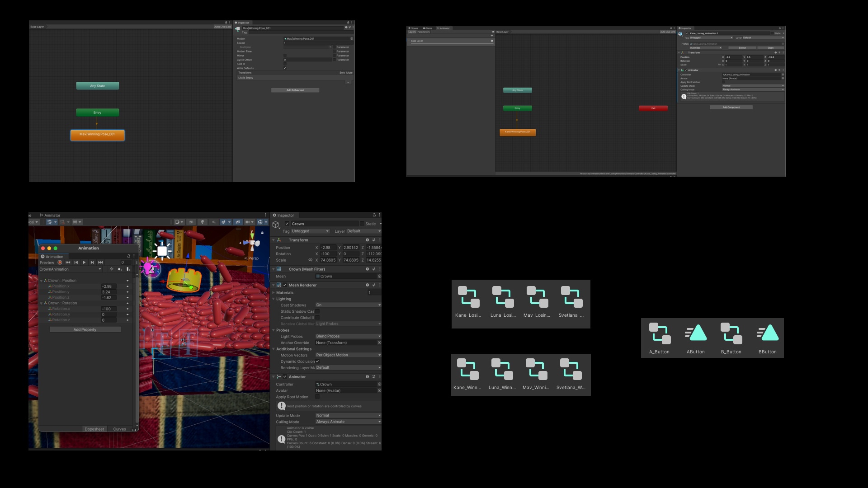Screen dimensions: 868x488
Task: Add a new layer with the plus icon
Action: (x=492, y=36)
